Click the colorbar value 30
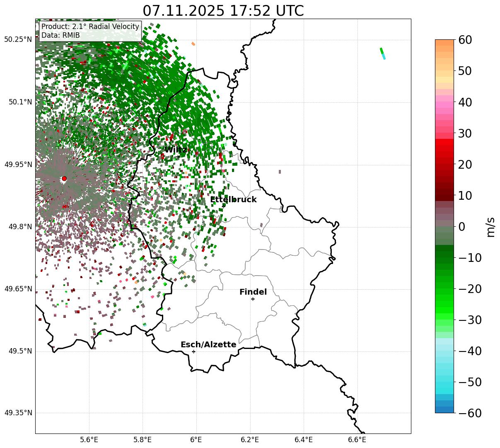Viewport: 500px width, 448px height. click(x=465, y=133)
